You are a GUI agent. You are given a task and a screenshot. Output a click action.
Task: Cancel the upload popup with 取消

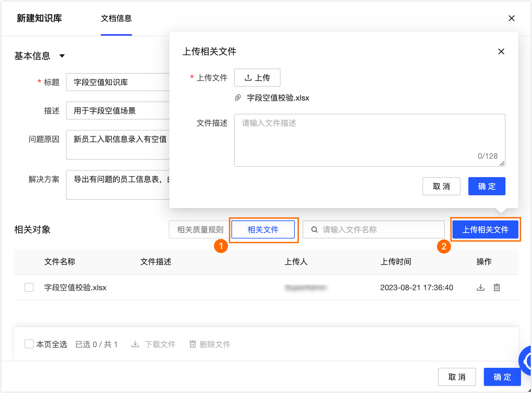coord(441,186)
